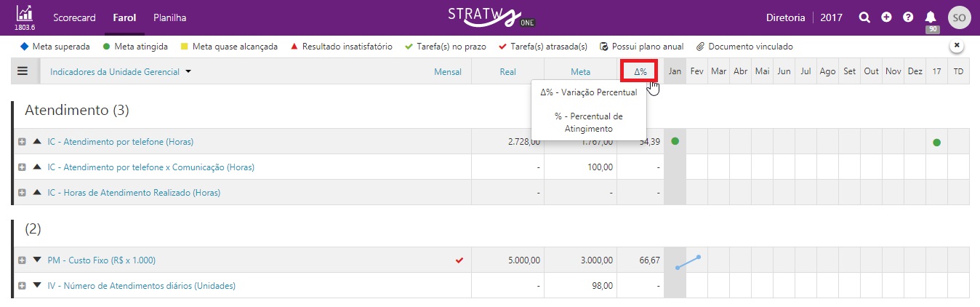The height and width of the screenshot is (307, 980).
Task: Expand IC - Atendimento por telefone row
Action: click(x=22, y=142)
